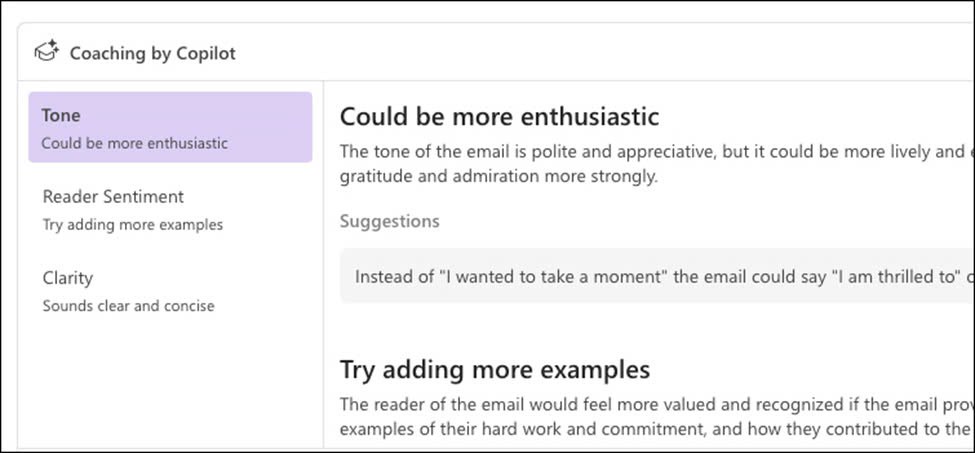Click the large "Could be more enthusiastic" heading

(x=499, y=117)
